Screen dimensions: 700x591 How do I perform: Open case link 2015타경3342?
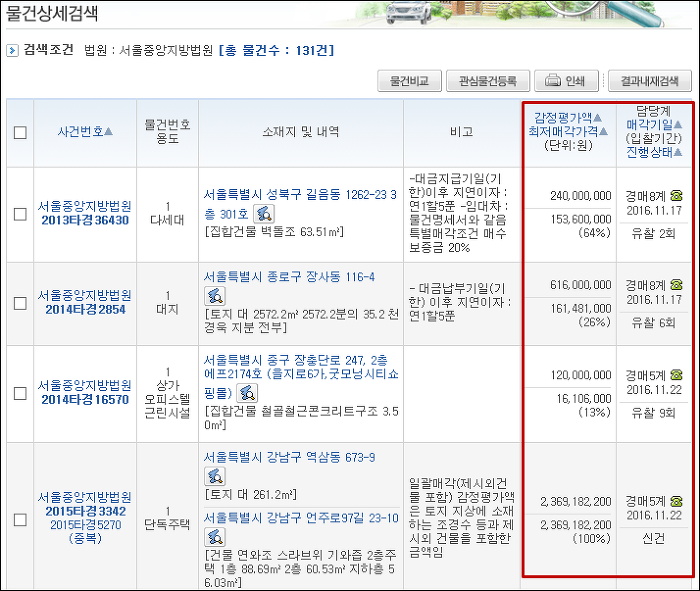pos(85,511)
